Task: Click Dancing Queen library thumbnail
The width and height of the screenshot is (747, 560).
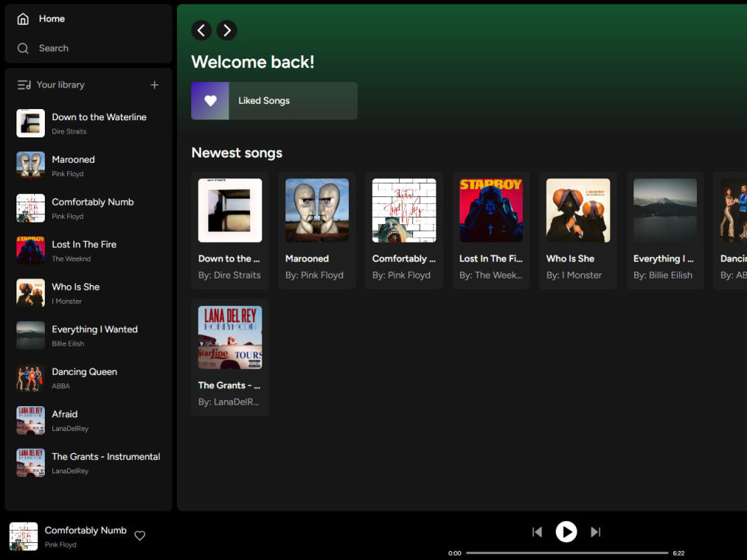Action: 31,378
